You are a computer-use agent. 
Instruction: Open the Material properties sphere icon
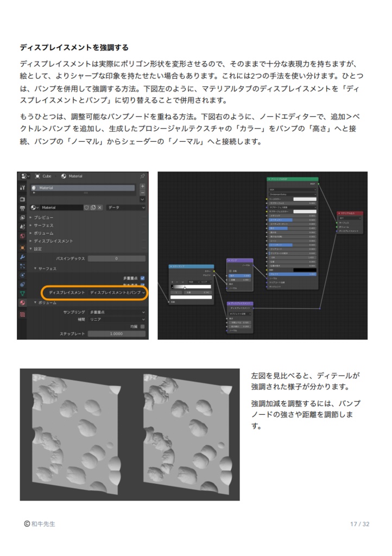[x=22, y=302]
